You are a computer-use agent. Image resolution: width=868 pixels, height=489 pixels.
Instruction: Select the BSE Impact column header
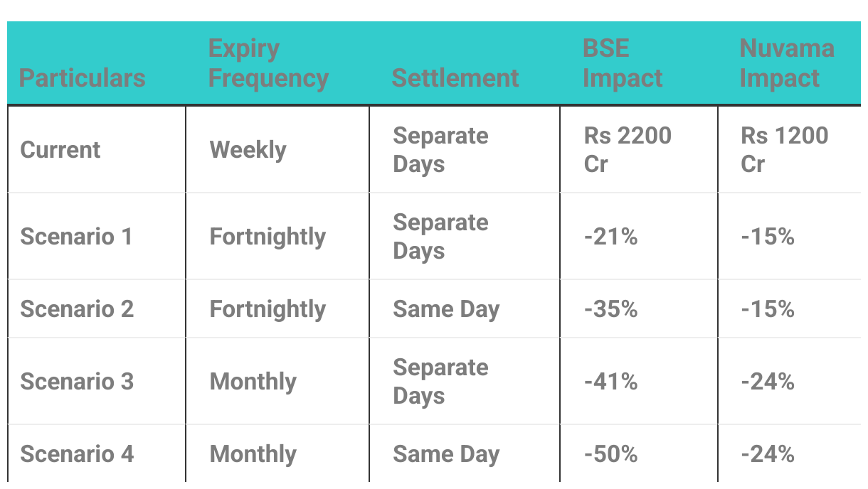(x=622, y=63)
